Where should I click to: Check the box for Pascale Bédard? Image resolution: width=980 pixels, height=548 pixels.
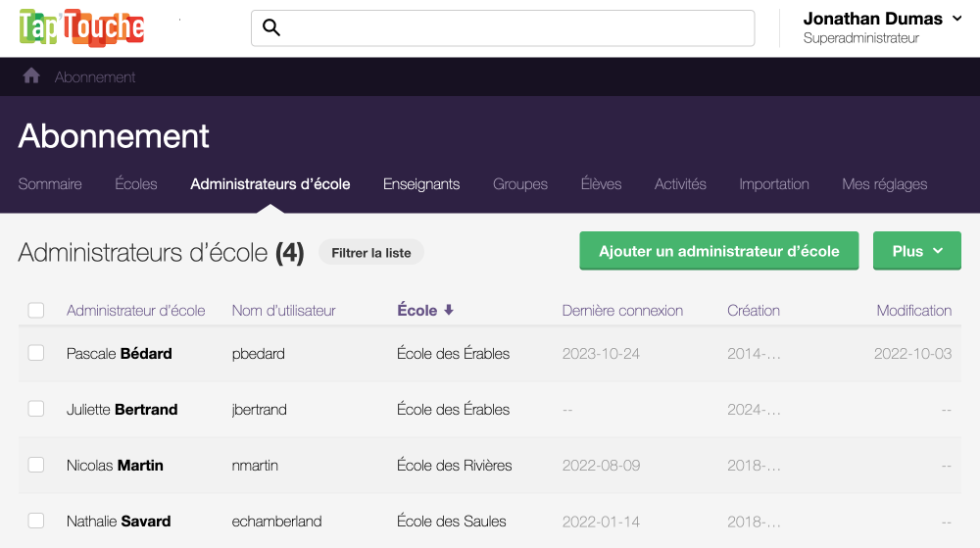tap(36, 353)
